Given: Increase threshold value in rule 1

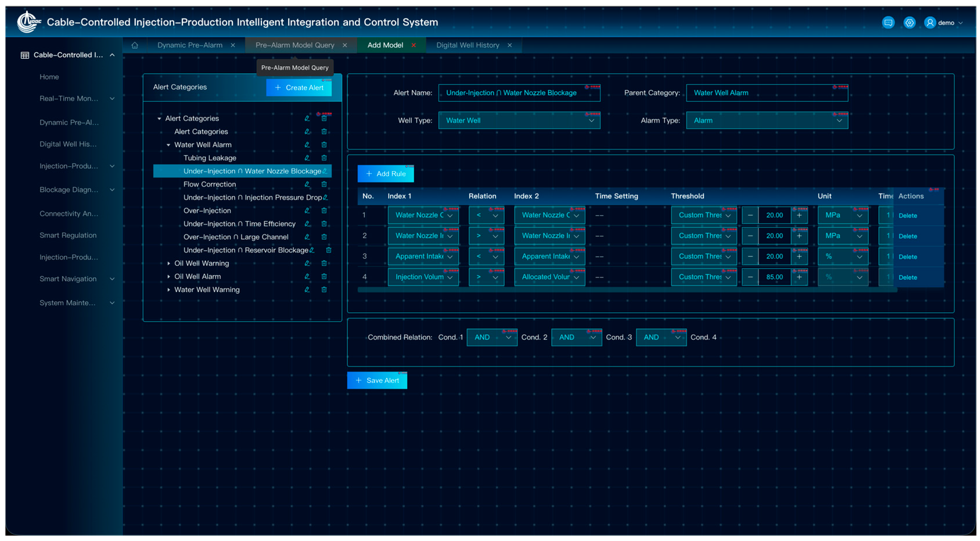Looking at the screenshot, I should pos(799,215).
